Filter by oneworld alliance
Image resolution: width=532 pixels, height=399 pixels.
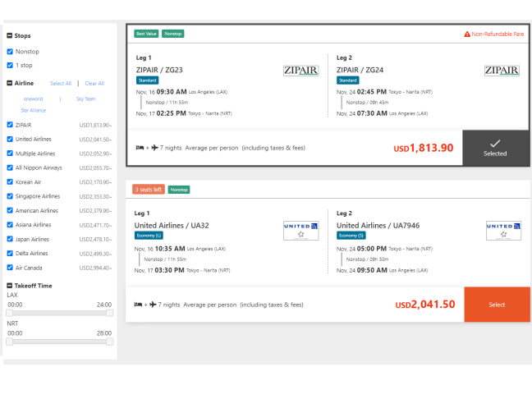pyautogui.click(x=33, y=99)
